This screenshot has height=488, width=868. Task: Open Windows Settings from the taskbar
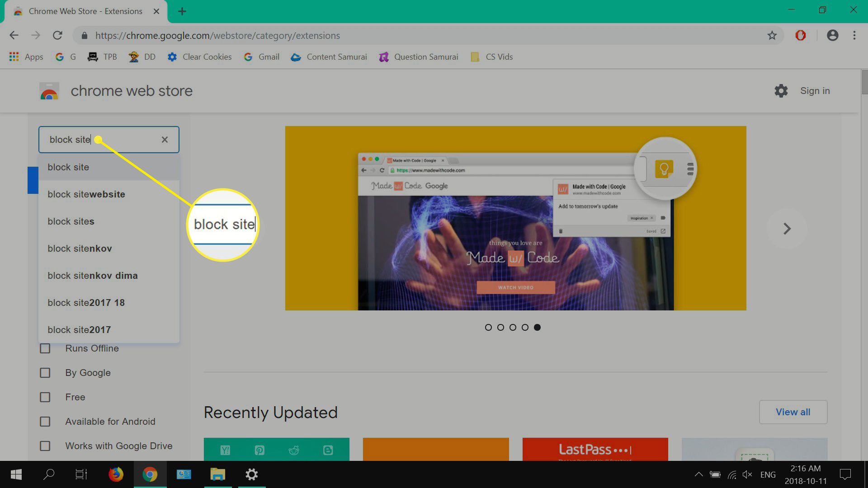(x=251, y=474)
